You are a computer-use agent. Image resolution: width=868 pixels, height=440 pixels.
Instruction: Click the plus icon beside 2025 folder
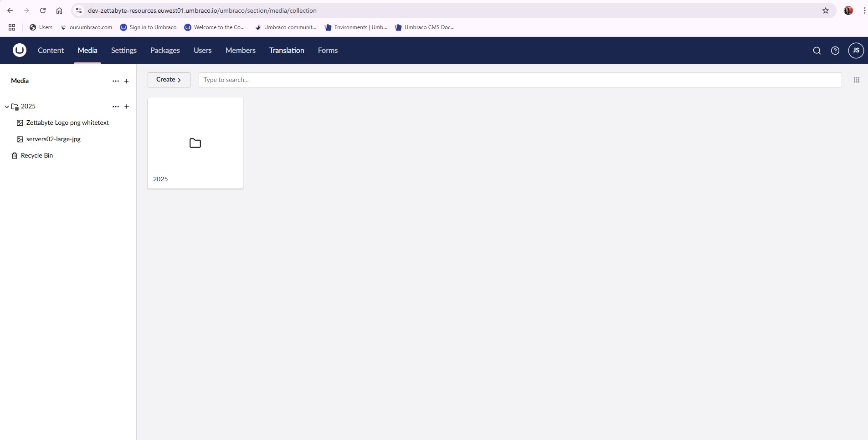point(127,107)
